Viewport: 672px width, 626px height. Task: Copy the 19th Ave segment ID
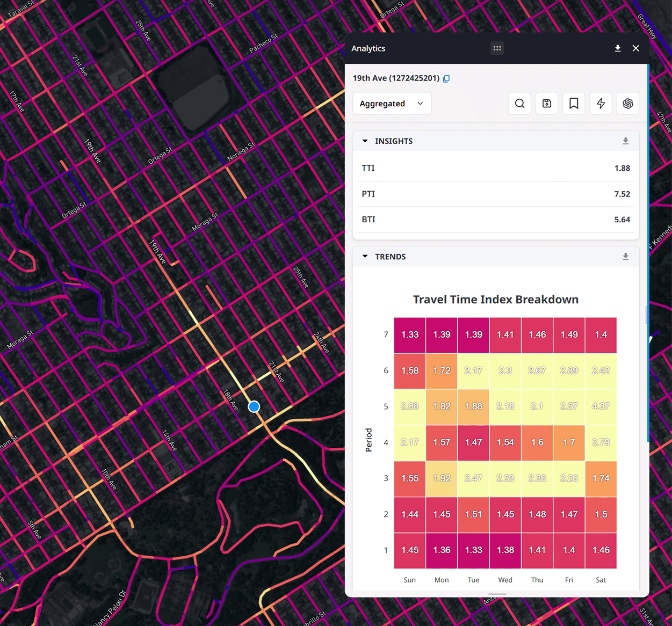(x=446, y=78)
